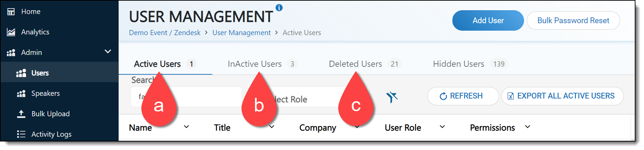Click the Activity Logs list icon
The image size is (644, 150).
pyautogui.click(x=21, y=134)
